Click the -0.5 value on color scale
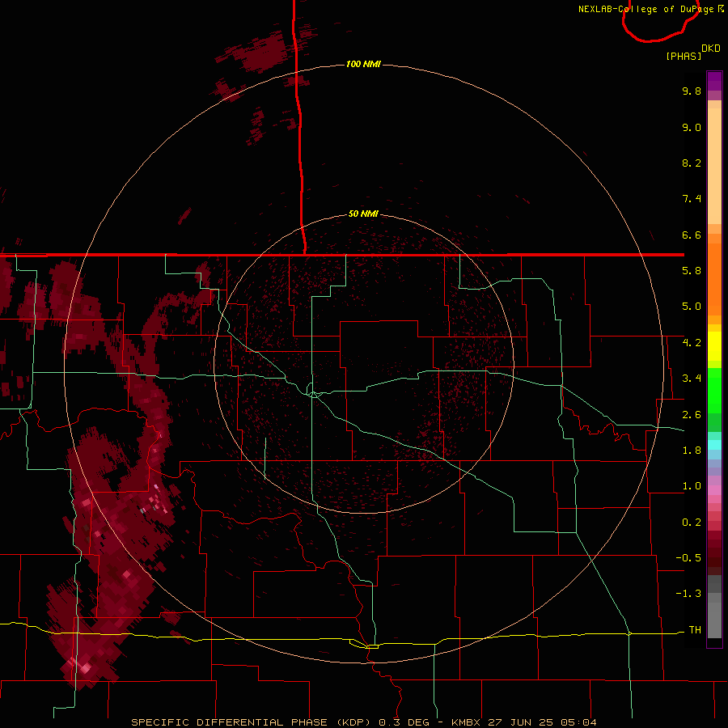Viewport: 728px width, 728px height. tap(688, 558)
